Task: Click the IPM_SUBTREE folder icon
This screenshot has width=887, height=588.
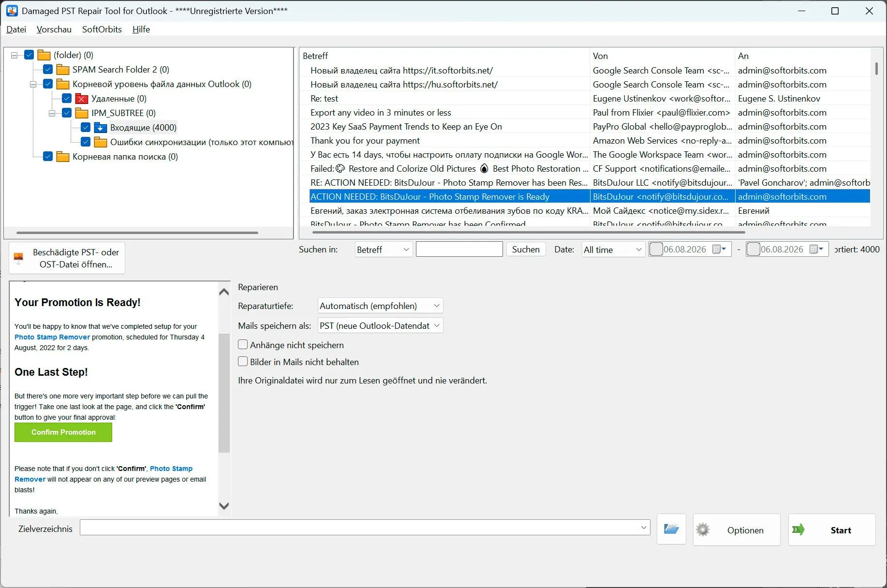Action: click(82, 113)
